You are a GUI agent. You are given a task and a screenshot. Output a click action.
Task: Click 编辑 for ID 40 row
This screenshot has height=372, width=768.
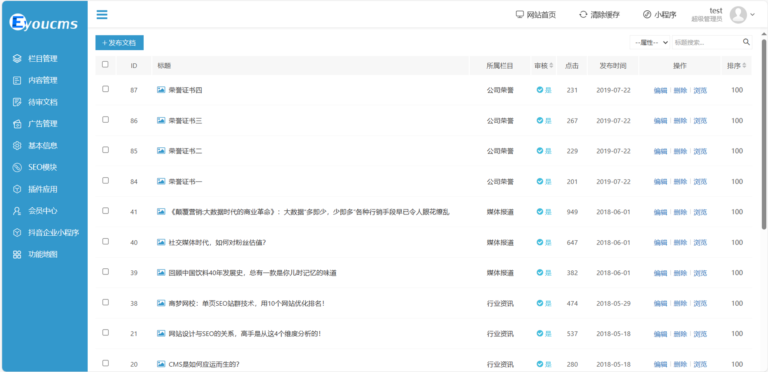[660, 243]
